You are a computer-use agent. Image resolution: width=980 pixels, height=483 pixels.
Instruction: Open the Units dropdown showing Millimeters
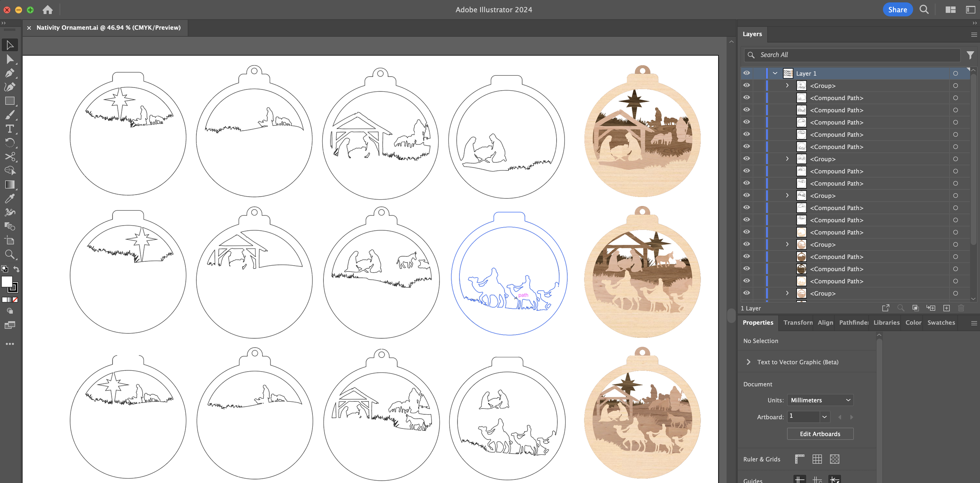click(820, 400)
